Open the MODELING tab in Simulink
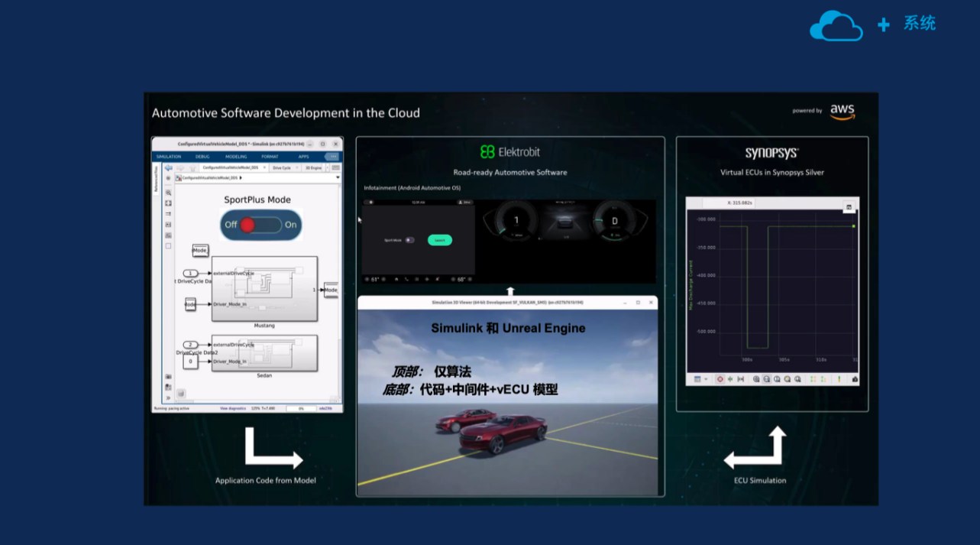This screenshot has width=980, height=545. [x=236, y=157]
